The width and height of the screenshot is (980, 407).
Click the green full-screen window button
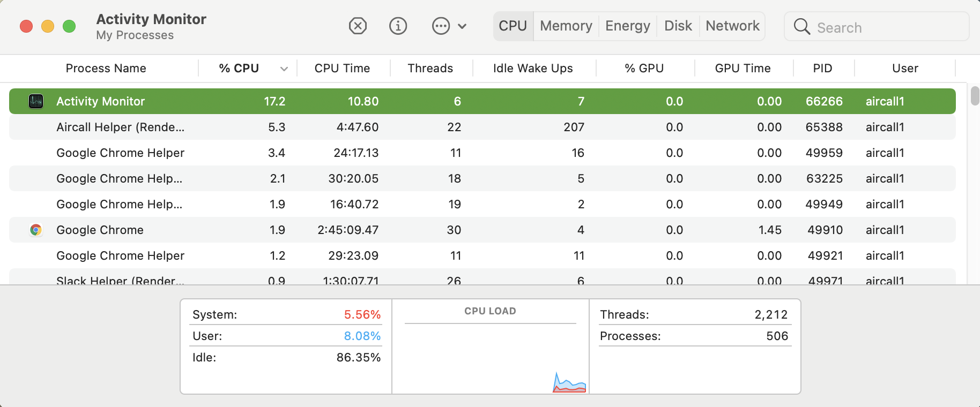coord(69,26)
